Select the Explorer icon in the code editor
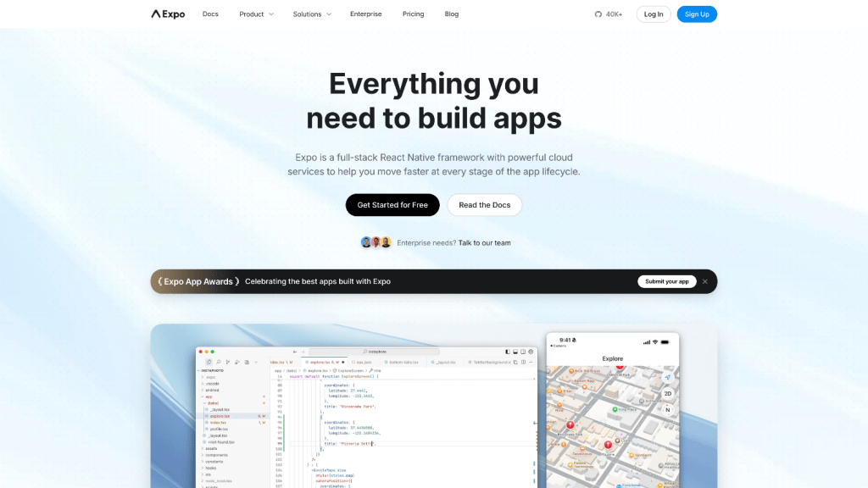This screenshot has height=488, width=868. 209,363
